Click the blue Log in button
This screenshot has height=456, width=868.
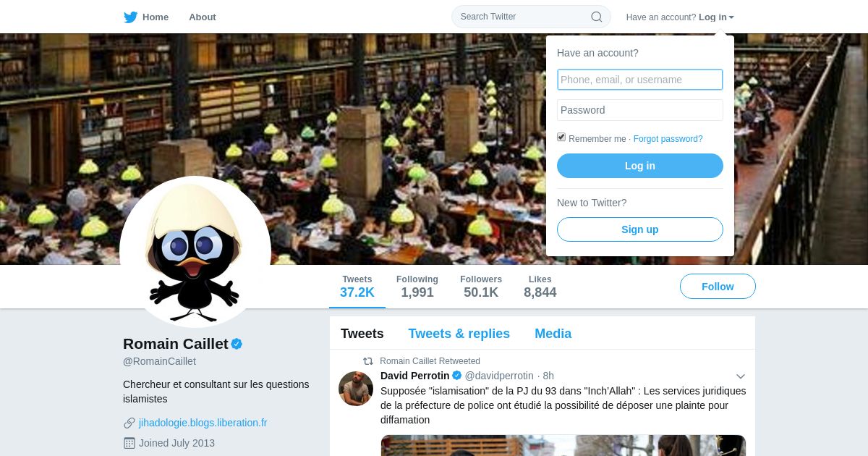[640, 166]
